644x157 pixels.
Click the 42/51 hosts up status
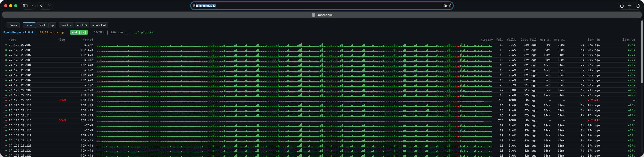[52, 33]
